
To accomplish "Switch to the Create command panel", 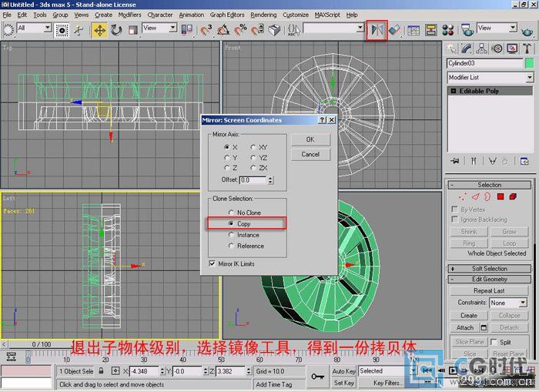I will coord(451,49).
